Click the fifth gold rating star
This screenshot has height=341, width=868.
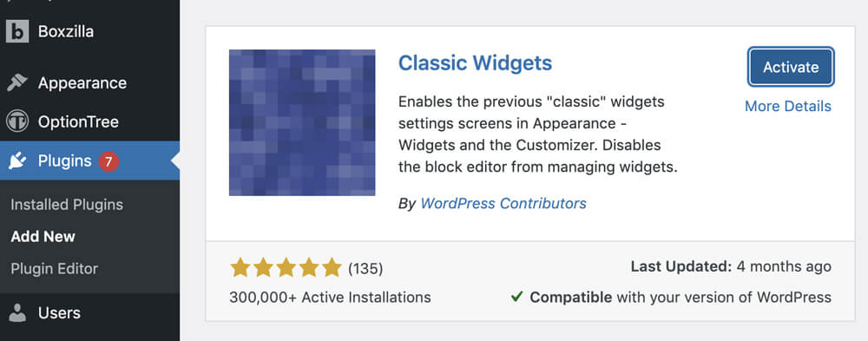pos(332,268)
